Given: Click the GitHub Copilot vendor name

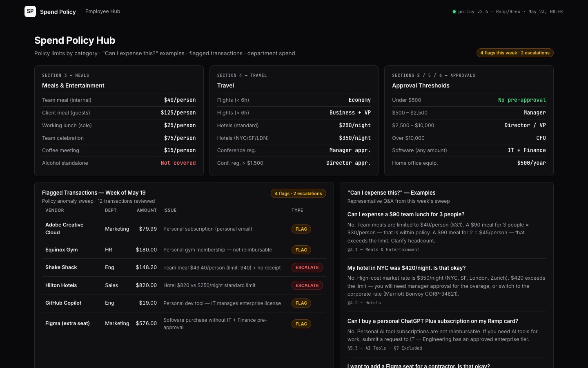Looking at the screenshot, I should [63, 303].
